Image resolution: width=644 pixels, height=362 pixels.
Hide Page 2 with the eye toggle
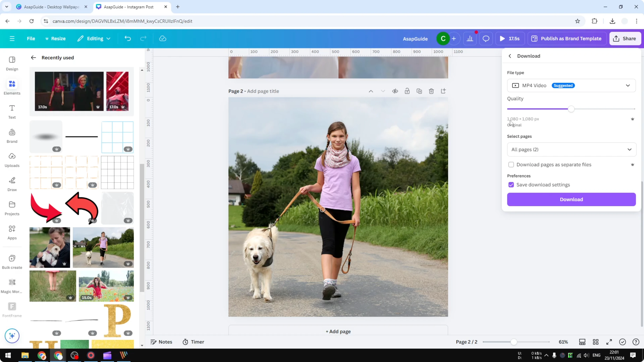coord(395,91)
